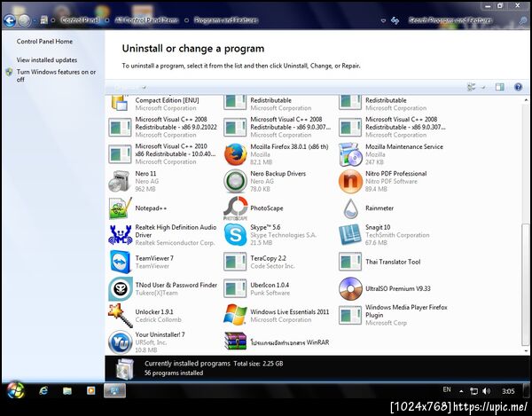
Task: Click the Compact Edition [ENU] icon
Action: point(120,103)
